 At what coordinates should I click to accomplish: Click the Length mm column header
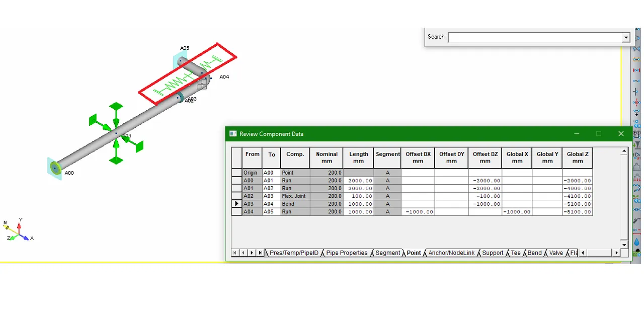(x=359, y=158)
